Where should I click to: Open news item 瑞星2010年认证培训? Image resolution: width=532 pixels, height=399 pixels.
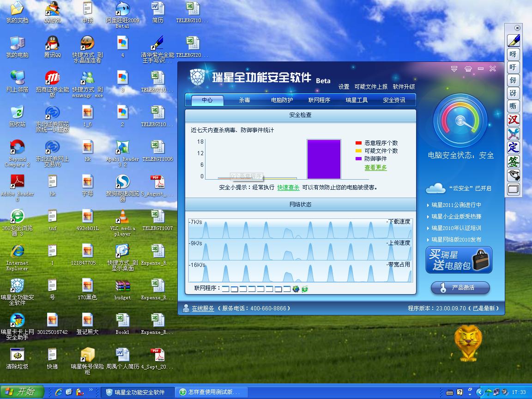(456, 228)
